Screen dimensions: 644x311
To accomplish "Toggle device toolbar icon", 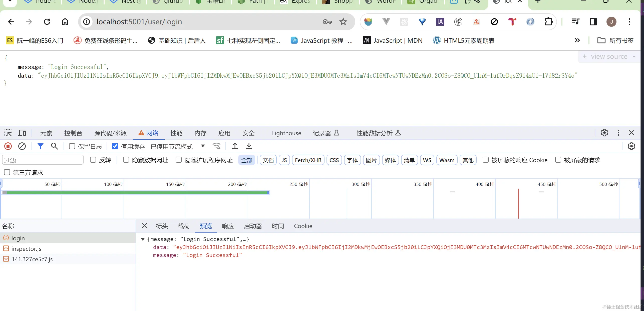I will pos(22,133).
